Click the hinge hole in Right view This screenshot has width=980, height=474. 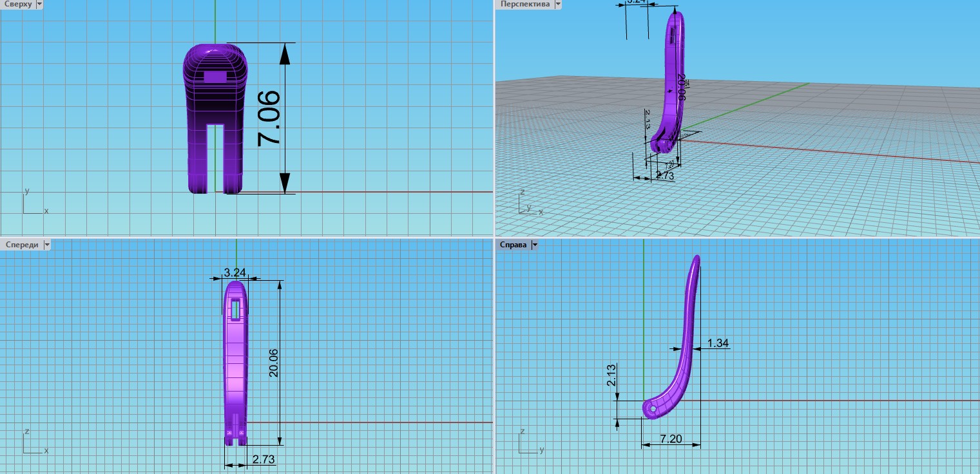653,409
